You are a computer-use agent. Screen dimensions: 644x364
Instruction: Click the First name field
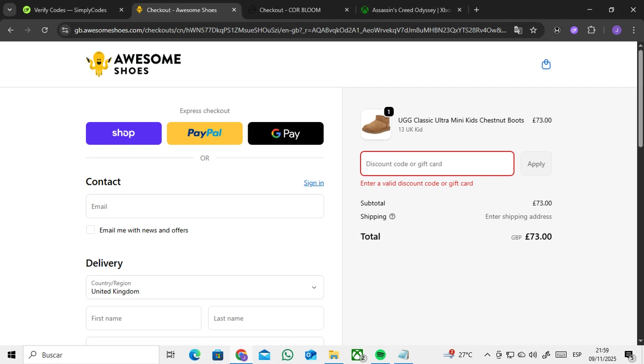pyautogui.click(x=143, y=318)
